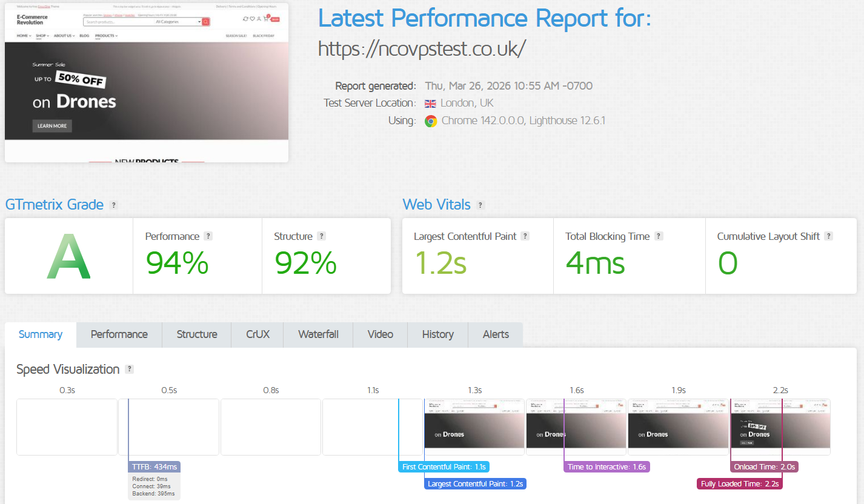Click the ncovpstest.co.uk URL heading

(422, 48)
